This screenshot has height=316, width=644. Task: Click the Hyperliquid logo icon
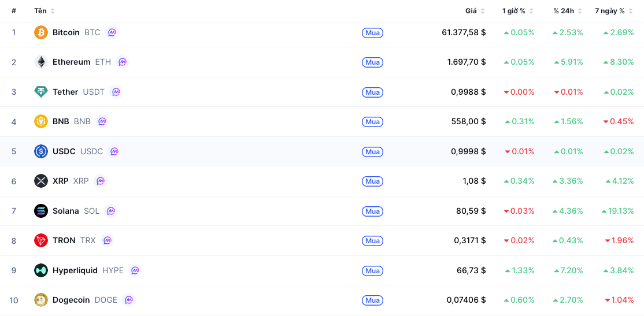41,270
